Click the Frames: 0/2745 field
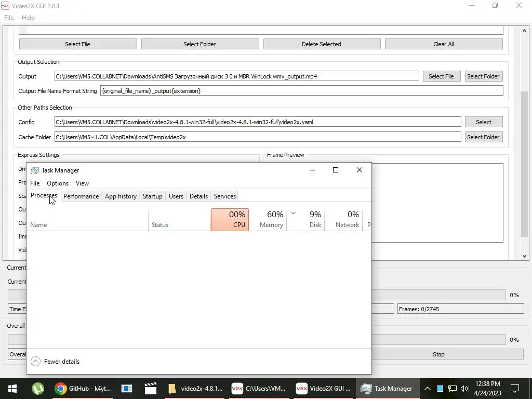Viewport: 532px width, 399px height. click(461, 309)
